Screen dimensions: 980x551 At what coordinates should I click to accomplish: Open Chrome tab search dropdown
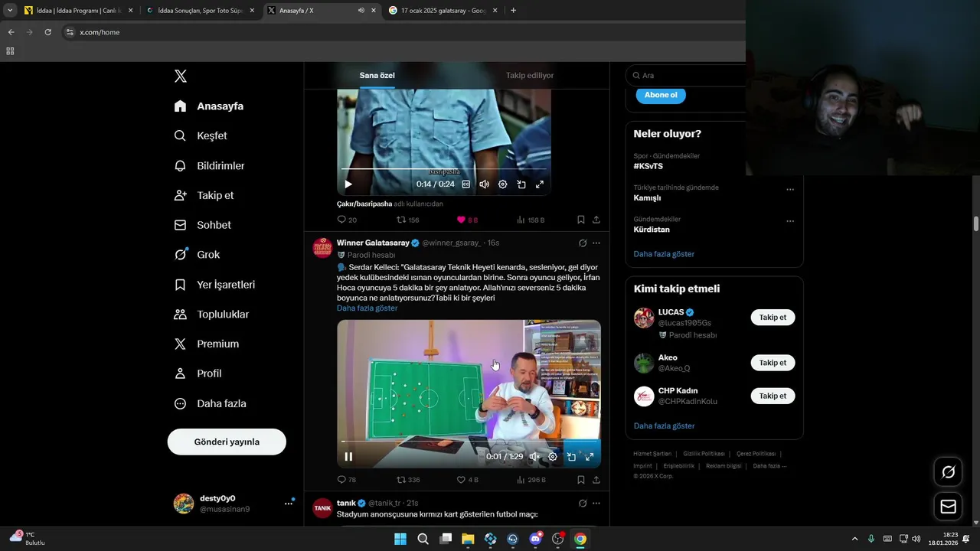coord(10,10)
